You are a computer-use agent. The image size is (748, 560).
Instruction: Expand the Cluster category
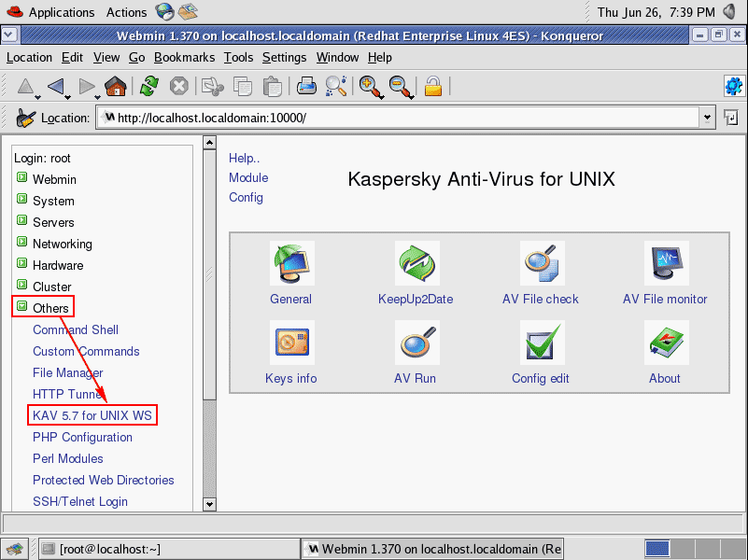click(21, 285)
